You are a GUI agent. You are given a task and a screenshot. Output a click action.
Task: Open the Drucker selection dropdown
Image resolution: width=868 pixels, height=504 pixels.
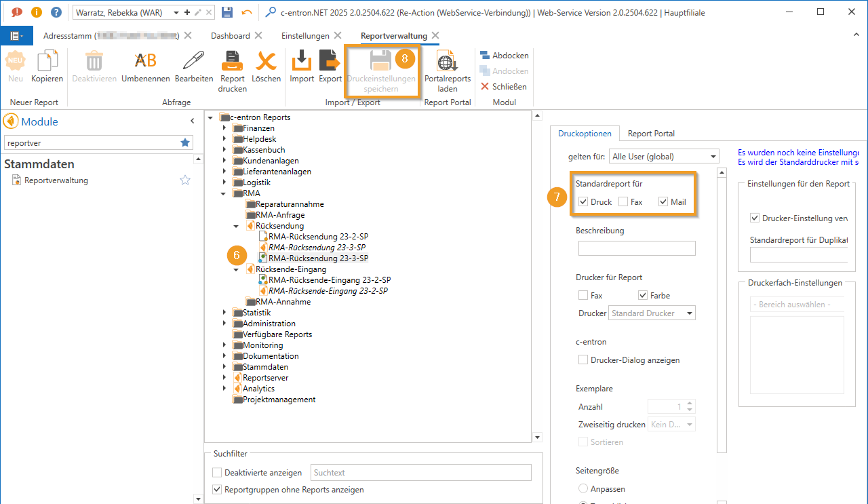pos(652,313)
